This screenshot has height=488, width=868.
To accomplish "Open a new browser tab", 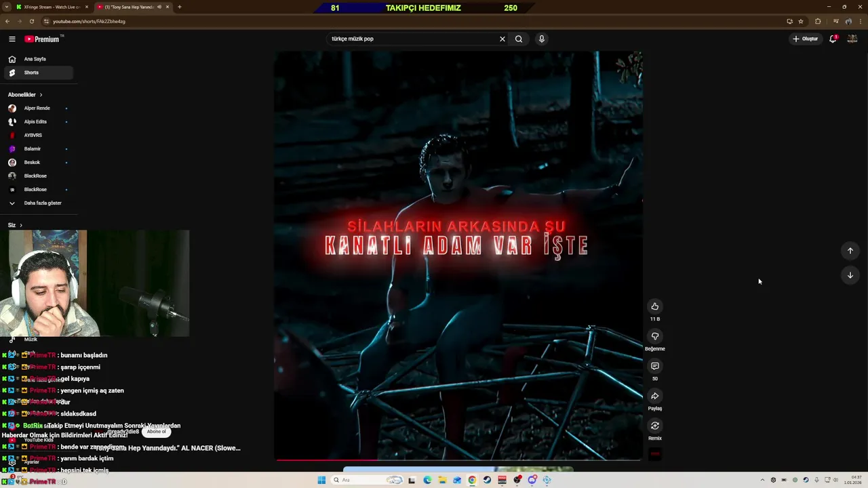I will coord(180,7).
